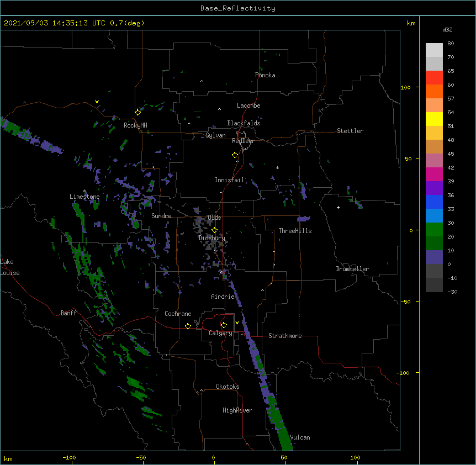Image resolution: width=476 pixels, height=465 pixels.
Task: Click the Banff town label
Action: tap(68, 313)
